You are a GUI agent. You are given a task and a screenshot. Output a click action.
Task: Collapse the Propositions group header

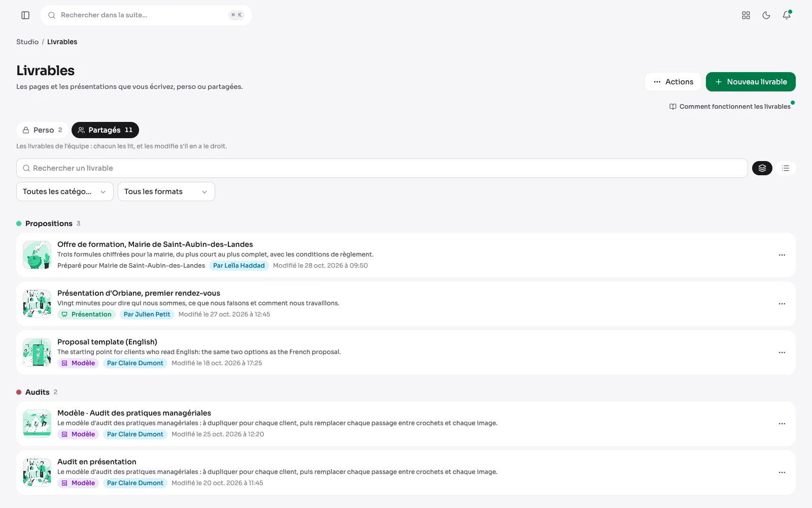click(x=49, y=224)
